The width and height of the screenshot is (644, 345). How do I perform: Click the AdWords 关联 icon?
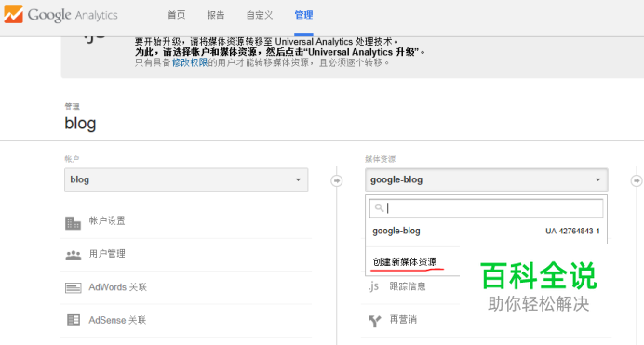(x=74, y=288)
